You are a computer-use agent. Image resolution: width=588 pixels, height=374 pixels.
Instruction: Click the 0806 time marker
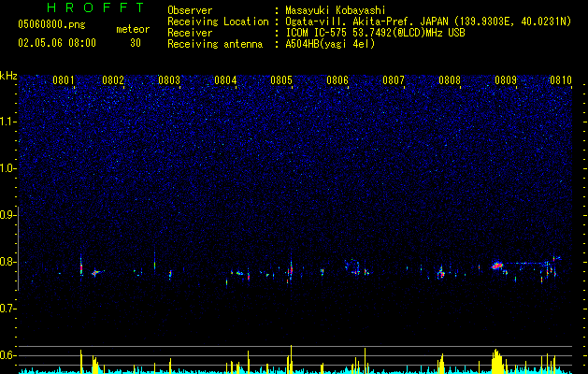337,80
